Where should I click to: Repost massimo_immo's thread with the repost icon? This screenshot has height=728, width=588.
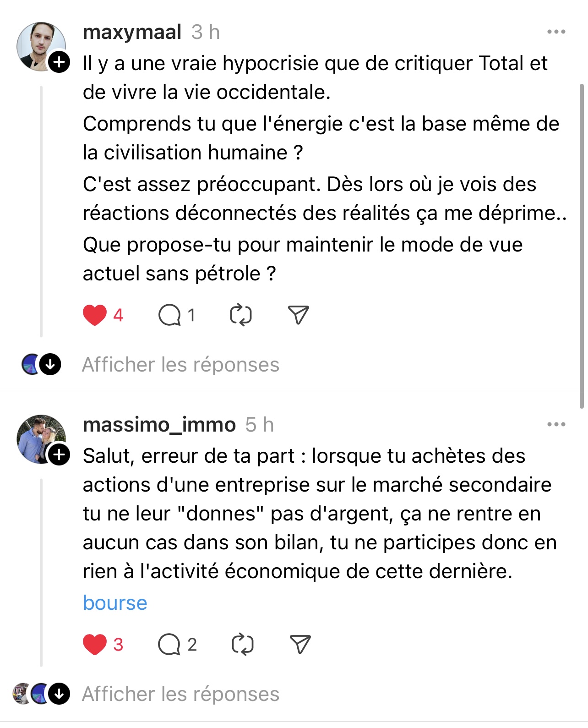(243, 645)
